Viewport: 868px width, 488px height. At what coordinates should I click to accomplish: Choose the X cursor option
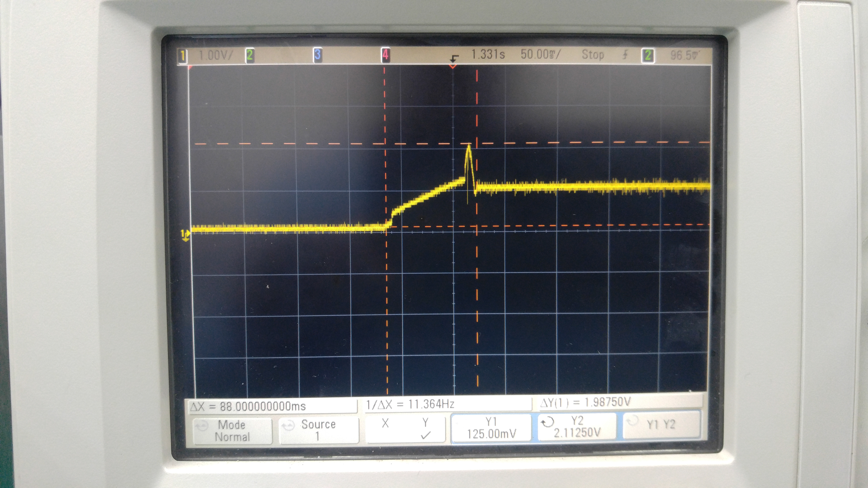point(385,423)
